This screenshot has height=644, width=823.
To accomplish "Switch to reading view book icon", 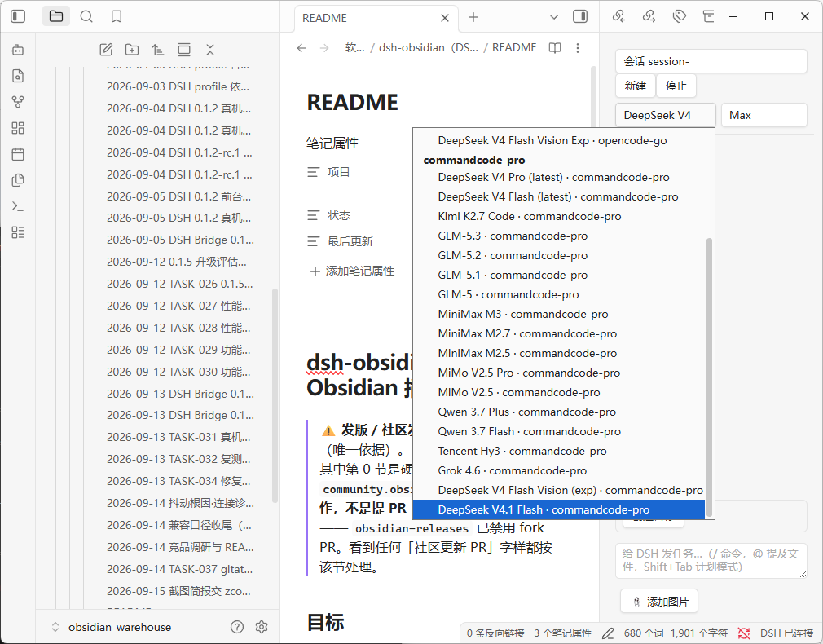I will click(x=555, y=48).
